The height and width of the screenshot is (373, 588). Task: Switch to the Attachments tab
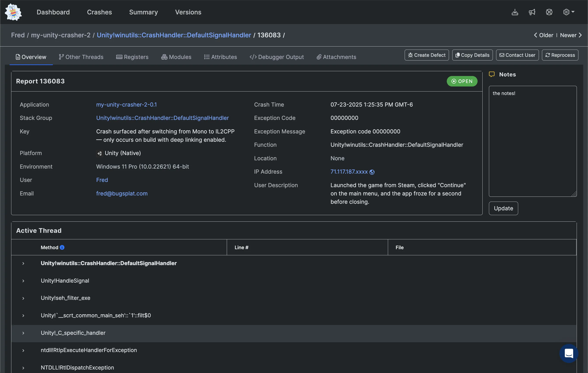tap(336, 57)
